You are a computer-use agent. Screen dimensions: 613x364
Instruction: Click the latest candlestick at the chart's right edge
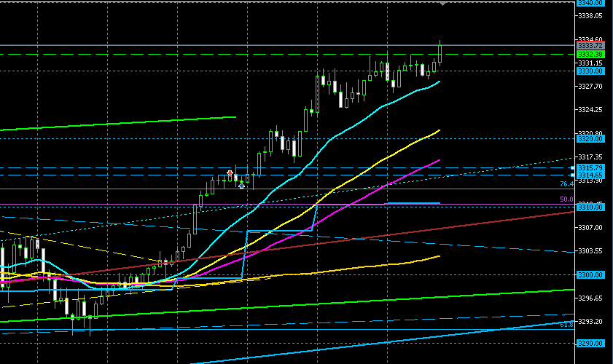tap(440, 54)
